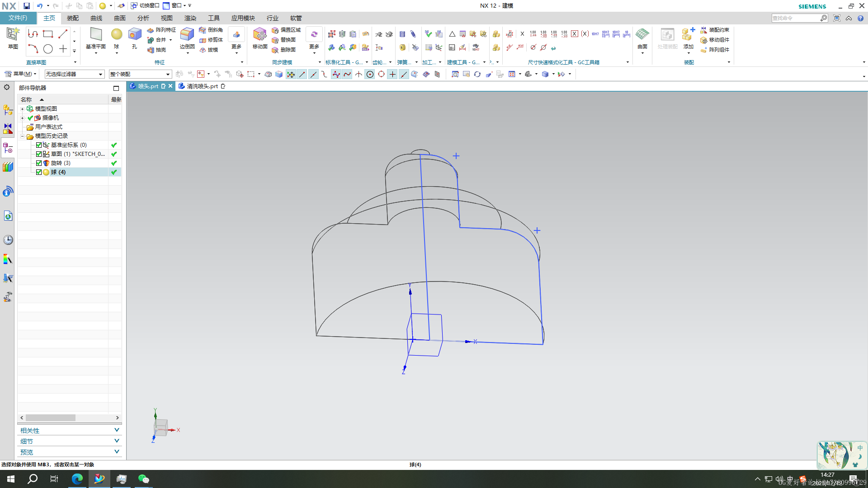Expand the 预览 panel
The image size is (868, 488).
pos(70,452)
